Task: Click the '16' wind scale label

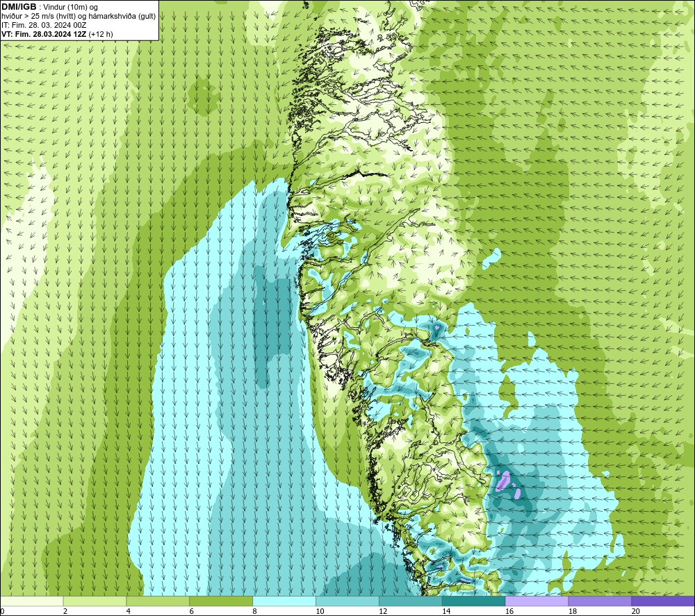Action: (x=509, y=612)
